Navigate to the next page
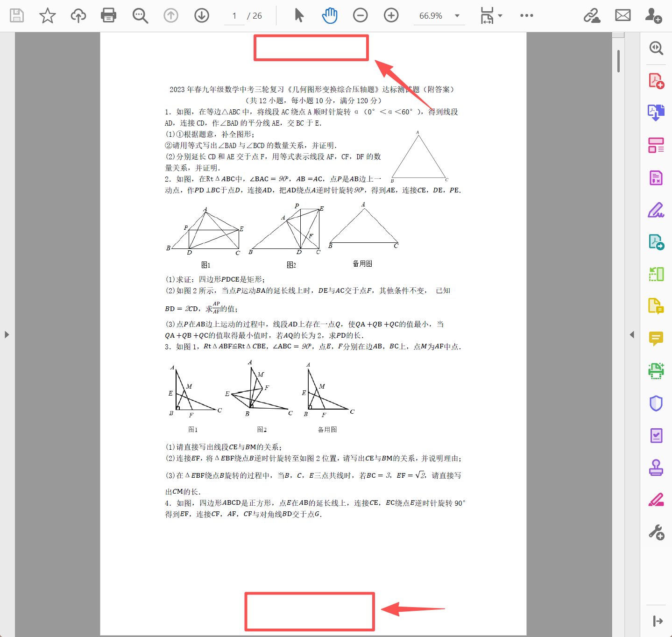 (201, 15)
